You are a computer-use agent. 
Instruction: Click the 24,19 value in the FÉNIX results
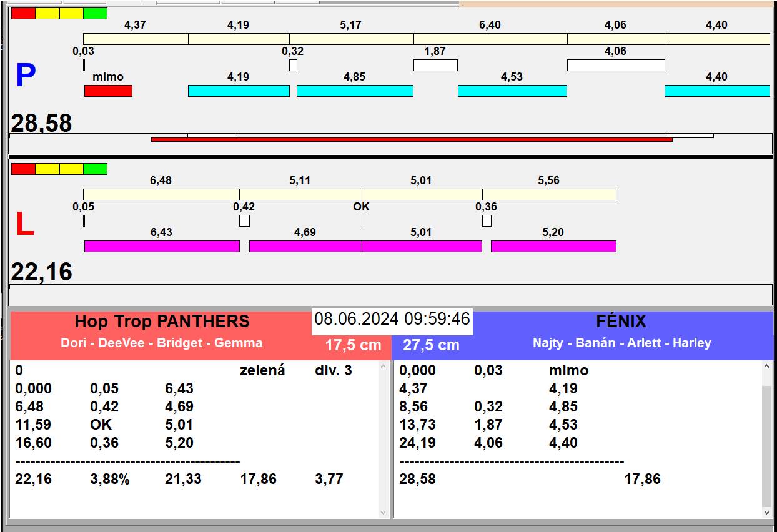tap(417, 443)
